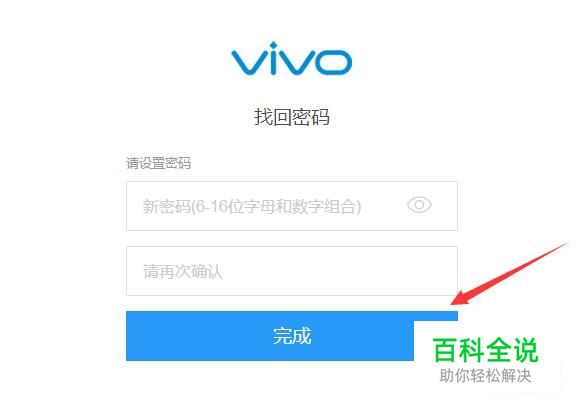This screenshot has height=417, width=585.
Task: Click the 完成 text on the button
Action: coord(292,336)
